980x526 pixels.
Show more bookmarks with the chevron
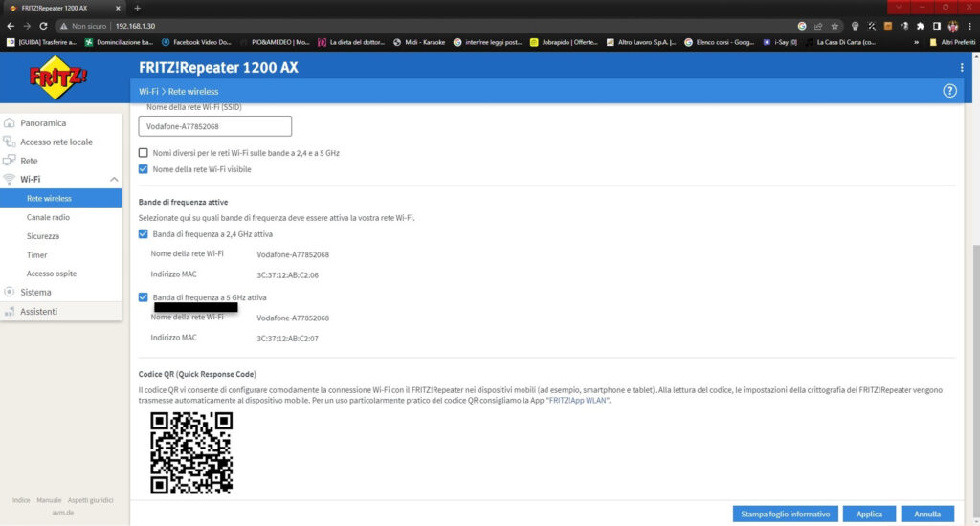916,42
